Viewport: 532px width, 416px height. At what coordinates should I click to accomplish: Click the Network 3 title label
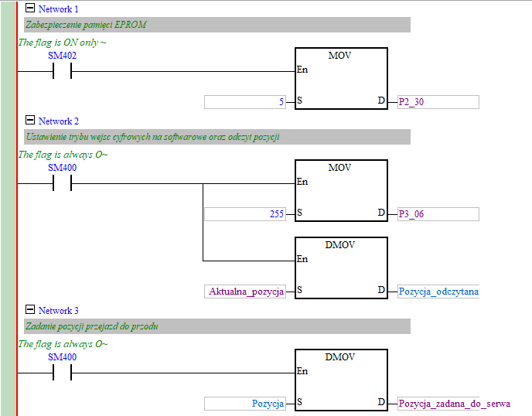tap(59, 310)
